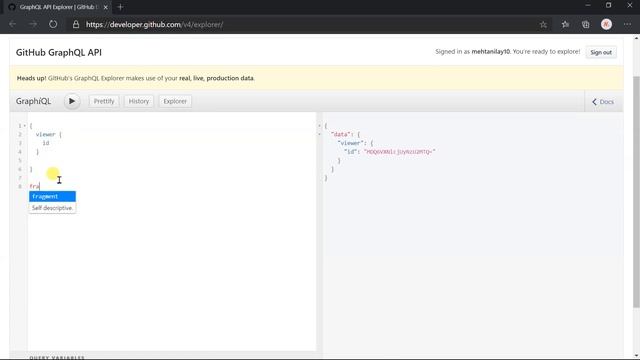640x360 pixels.
Task: Open the Explorer panel
Action: click(175, 101)
